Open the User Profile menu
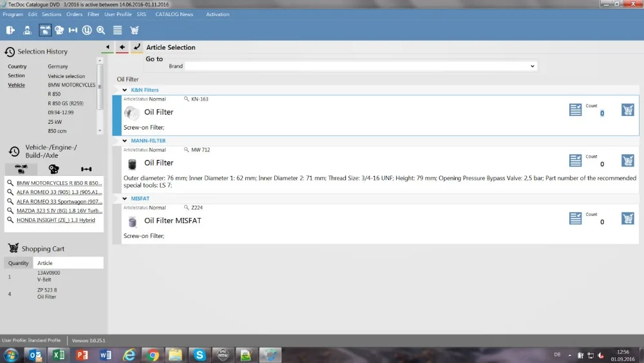The image size is (644, 363). pyautogui.click(x=118, y=14)
